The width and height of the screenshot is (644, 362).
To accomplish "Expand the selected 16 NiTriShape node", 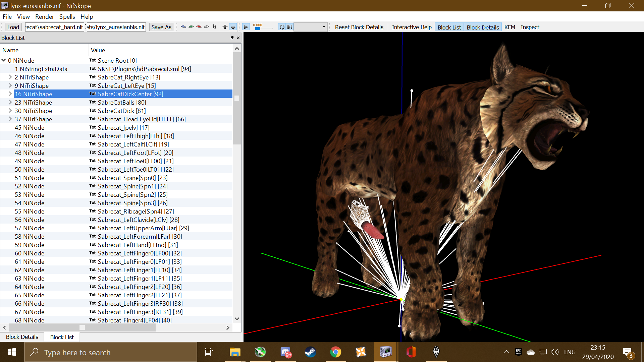I will pyautogui.click(x=10, y=94).
